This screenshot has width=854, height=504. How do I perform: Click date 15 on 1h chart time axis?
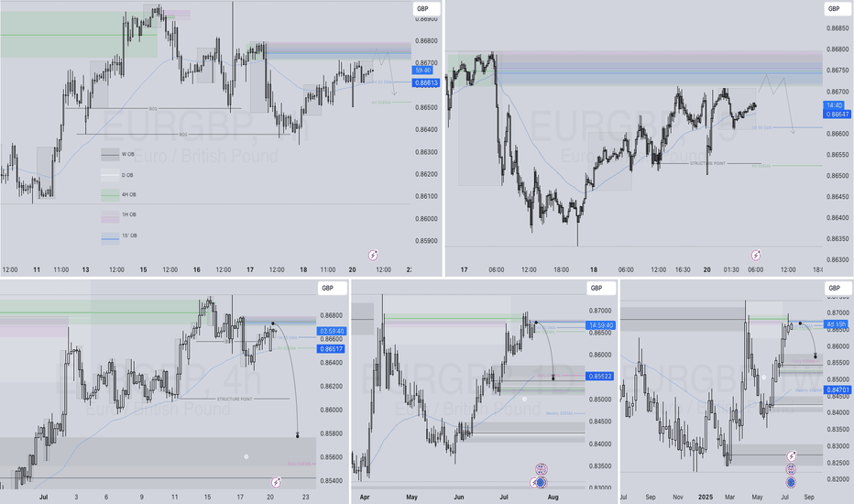click(143, 269)
